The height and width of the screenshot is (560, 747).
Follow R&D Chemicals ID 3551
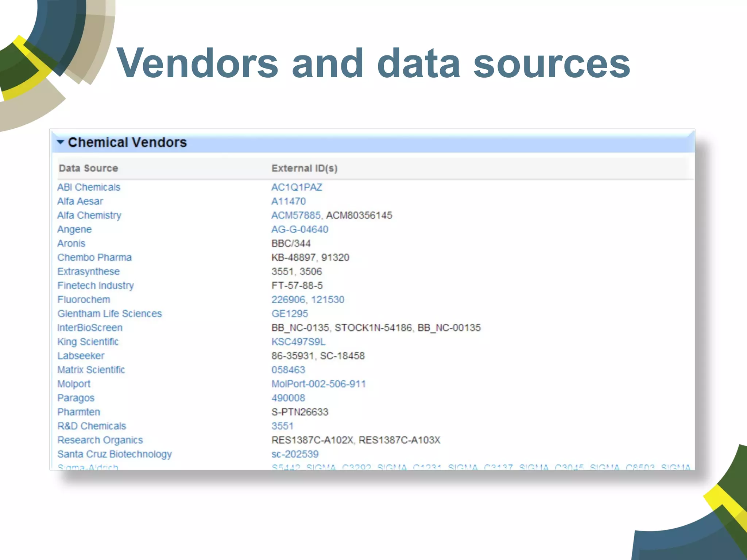pyautogui.click(x=282, y=426)
